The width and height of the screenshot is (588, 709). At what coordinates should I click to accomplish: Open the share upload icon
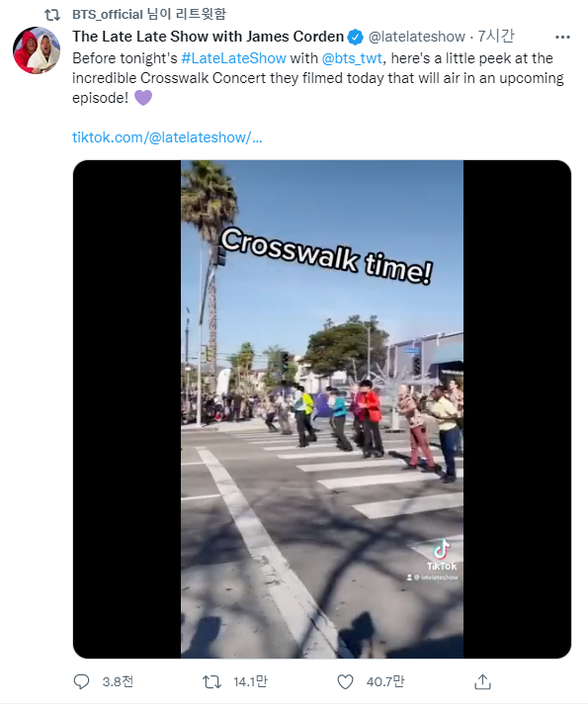tap(482, 681)
